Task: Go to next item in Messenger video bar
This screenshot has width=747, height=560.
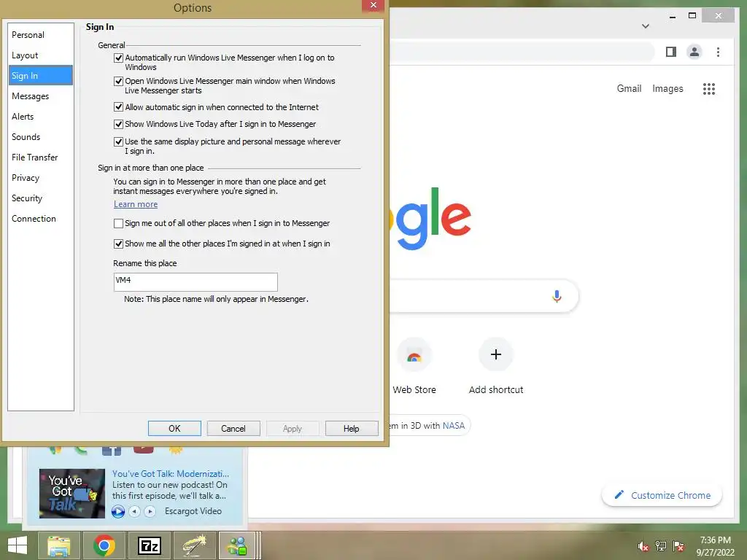Action: (150, 511)
